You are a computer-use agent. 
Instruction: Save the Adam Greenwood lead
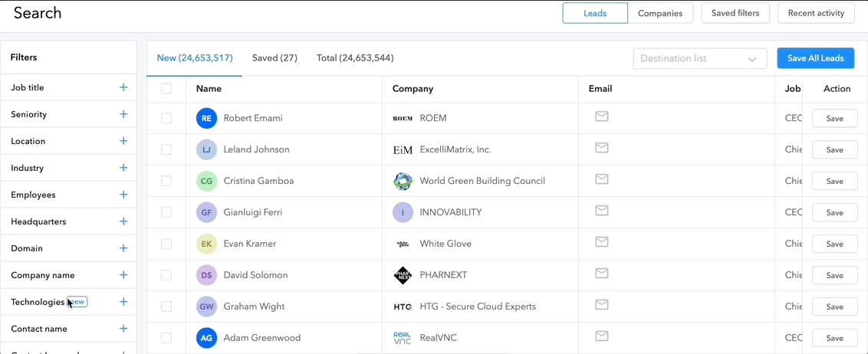pos(834,338)
